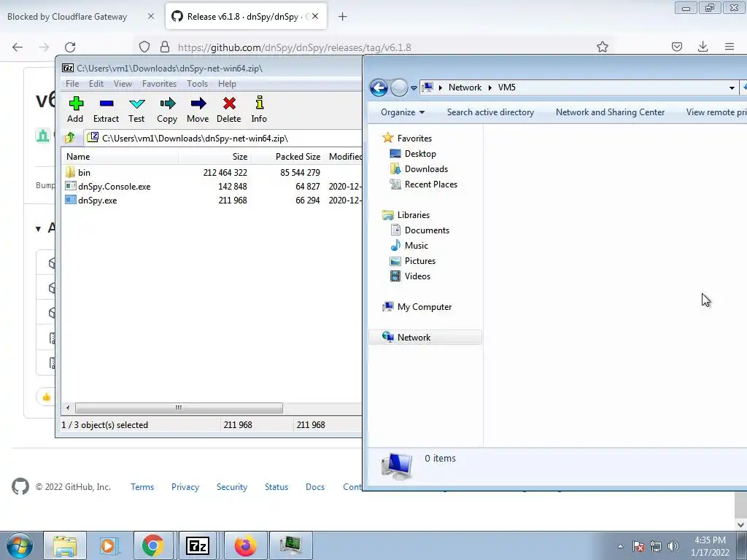
Task: Click Network in the Explorer breadcrumb
Action: point(465,87)
